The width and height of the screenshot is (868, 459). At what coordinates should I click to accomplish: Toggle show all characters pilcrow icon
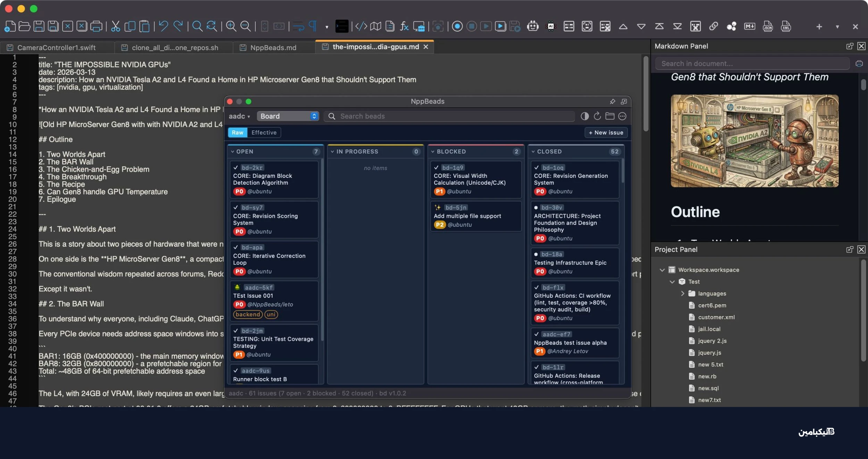[x=313, y=26]
